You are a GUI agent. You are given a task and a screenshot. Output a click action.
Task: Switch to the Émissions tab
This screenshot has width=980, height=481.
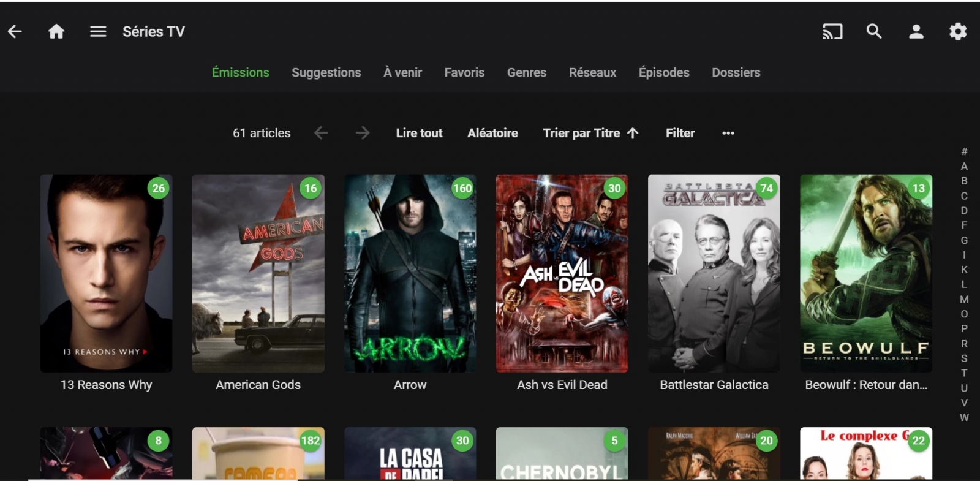[241, 72]
